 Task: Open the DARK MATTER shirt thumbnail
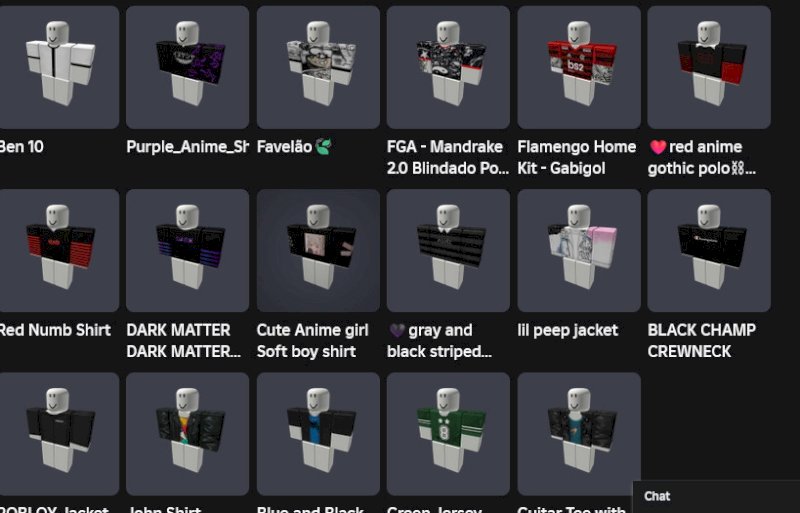click(x=187, y=250)
